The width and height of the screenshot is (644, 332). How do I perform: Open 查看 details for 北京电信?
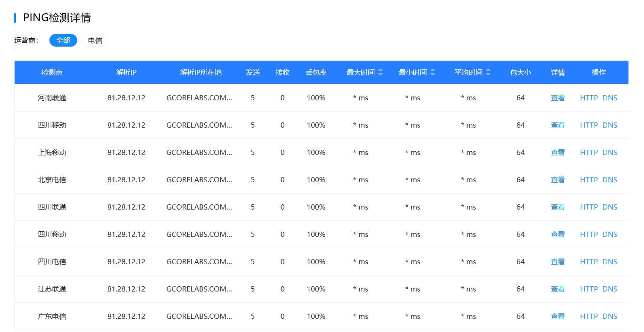pos(557,179)
